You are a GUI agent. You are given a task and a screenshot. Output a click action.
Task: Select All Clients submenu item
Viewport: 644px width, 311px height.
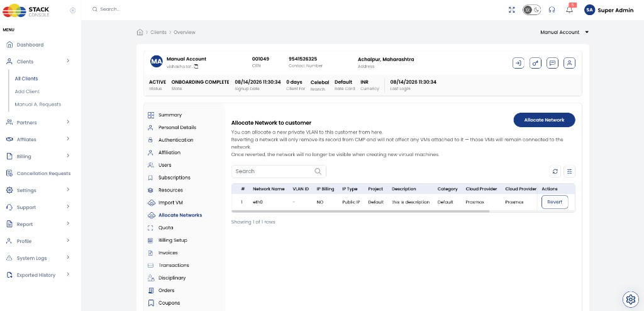(x=26, y=79)
